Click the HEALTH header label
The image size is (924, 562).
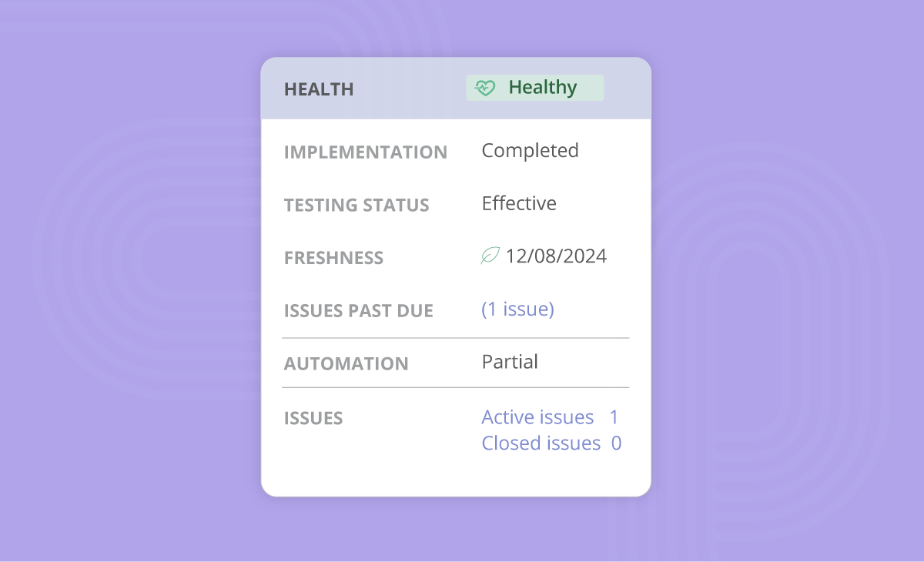(319, 89)
